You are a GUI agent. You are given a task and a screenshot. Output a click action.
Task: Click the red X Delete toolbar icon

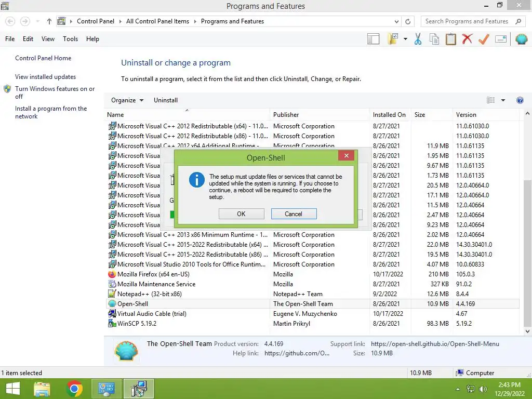(467, 39)
